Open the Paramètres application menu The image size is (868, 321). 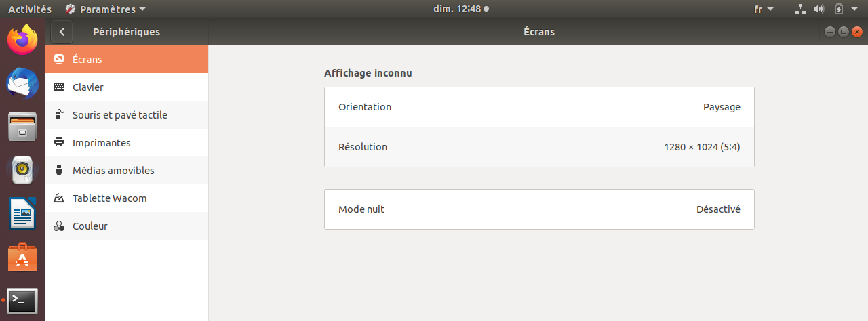click(x=105, y=9)
